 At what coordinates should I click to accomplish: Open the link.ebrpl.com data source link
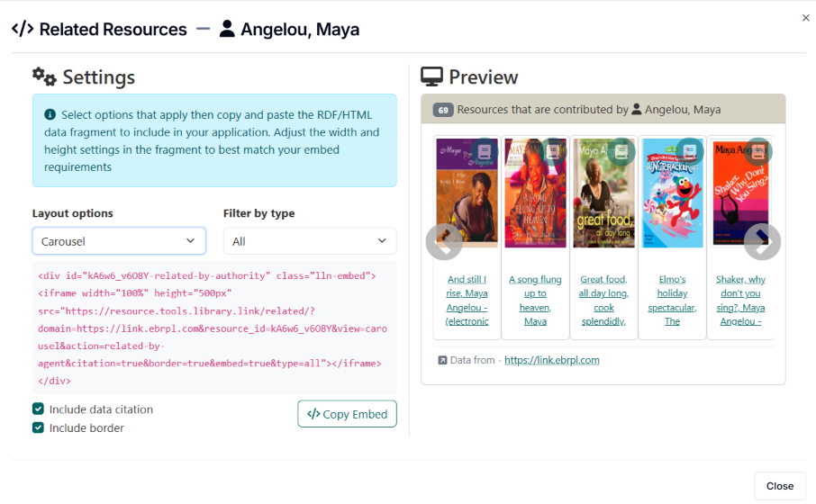pos(551,360)
